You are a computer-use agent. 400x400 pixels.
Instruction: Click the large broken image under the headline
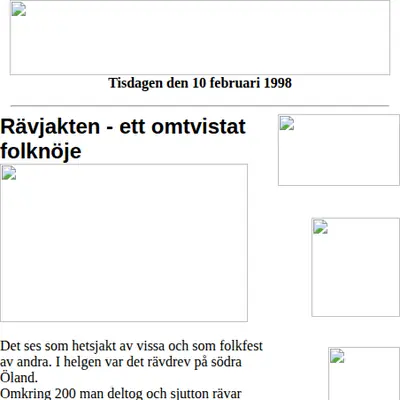pos(124,243)
